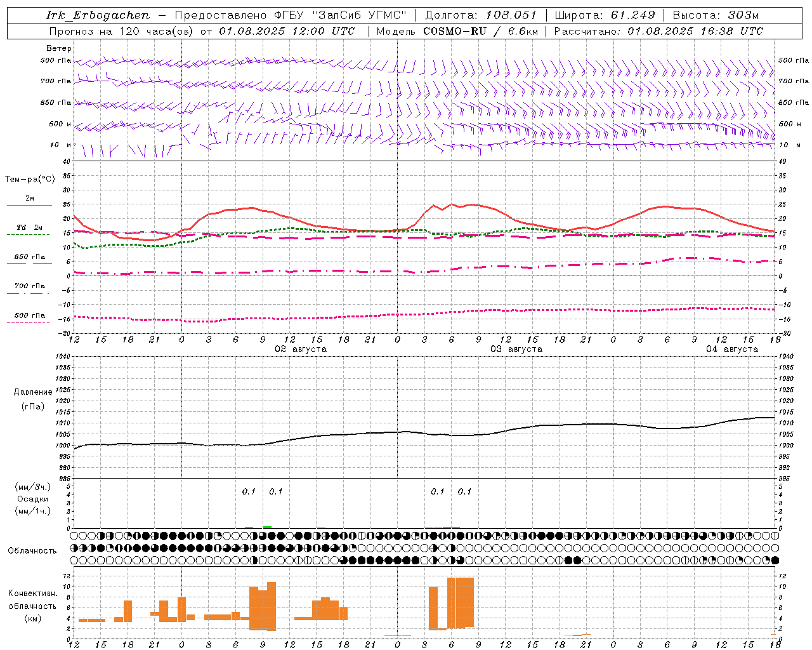Screen dimensions: 812x650
Task: Click the right pressure axis value 985
Action: click(785, 478)
